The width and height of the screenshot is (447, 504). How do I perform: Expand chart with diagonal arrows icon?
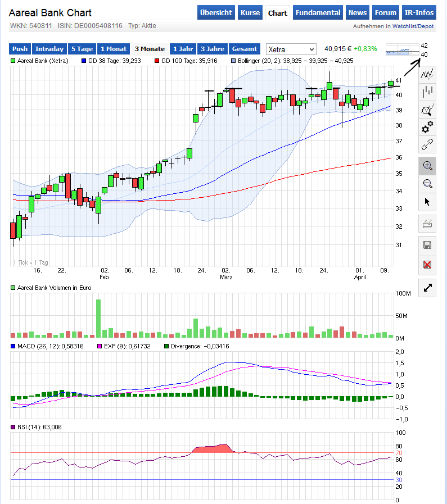point(427,288)
